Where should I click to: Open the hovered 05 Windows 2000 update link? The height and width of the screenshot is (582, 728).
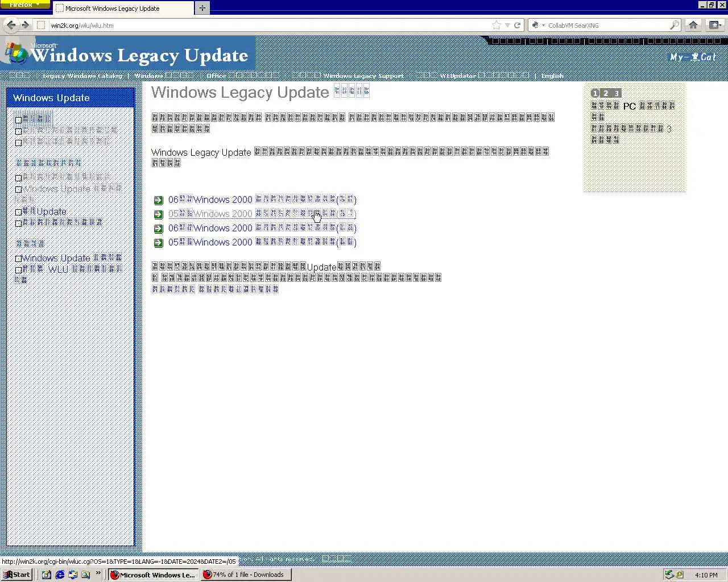(x=262, y=214)
